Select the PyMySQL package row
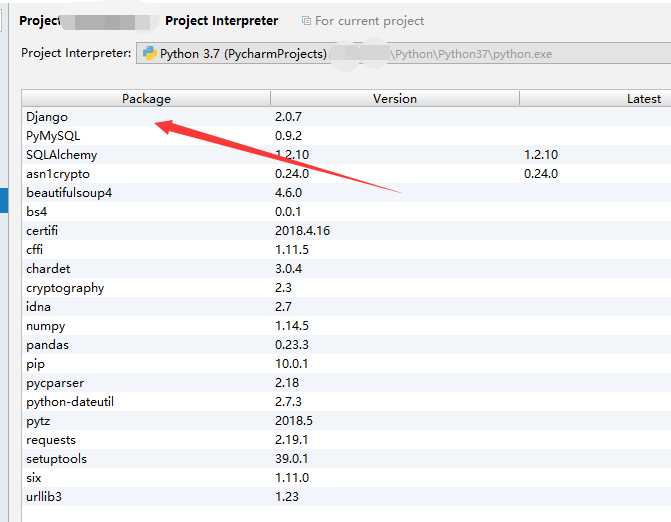Image resolution: width=671 pixels, height=522 pixels. pyautogui.click(x=346, y=136)
